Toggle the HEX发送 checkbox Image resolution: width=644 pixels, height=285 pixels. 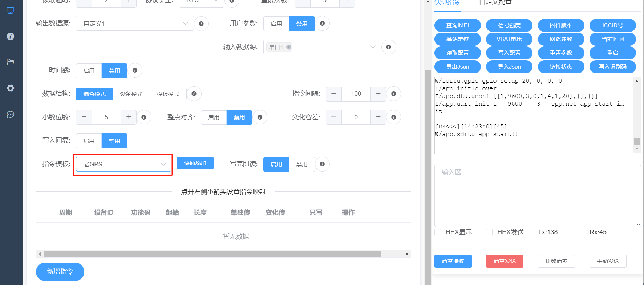pyautogui.click(x=490, y=232)
